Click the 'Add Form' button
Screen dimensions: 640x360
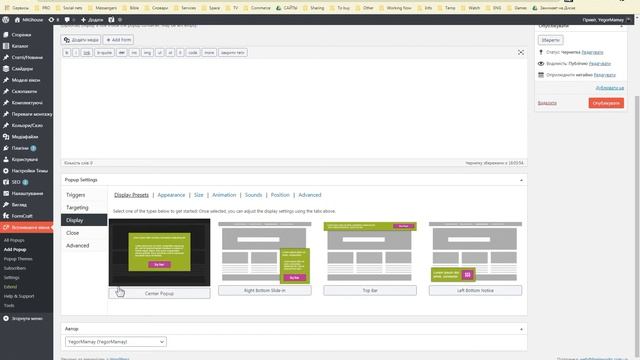tap(118, 40)
